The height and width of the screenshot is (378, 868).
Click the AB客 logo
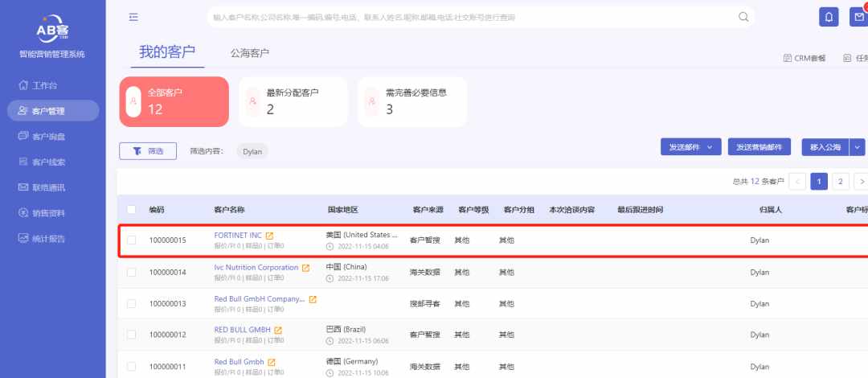[52, 28]
